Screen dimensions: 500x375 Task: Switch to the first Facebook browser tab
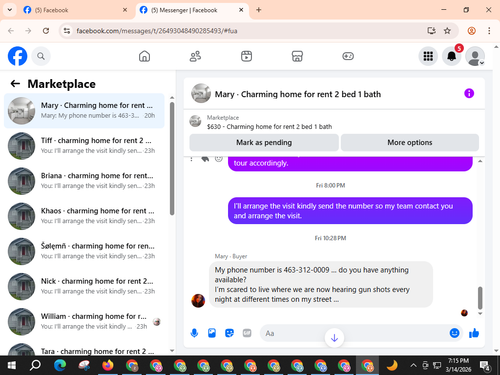coord(75,10)
